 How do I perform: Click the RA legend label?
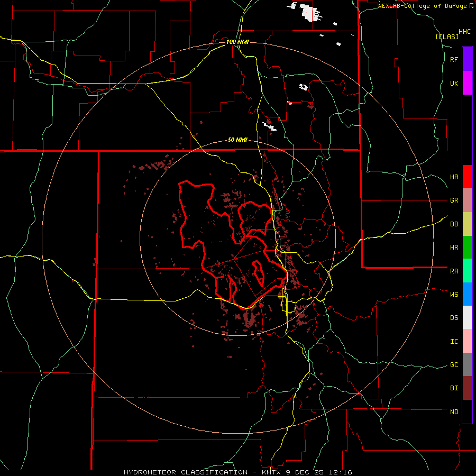tap(454, 271)
